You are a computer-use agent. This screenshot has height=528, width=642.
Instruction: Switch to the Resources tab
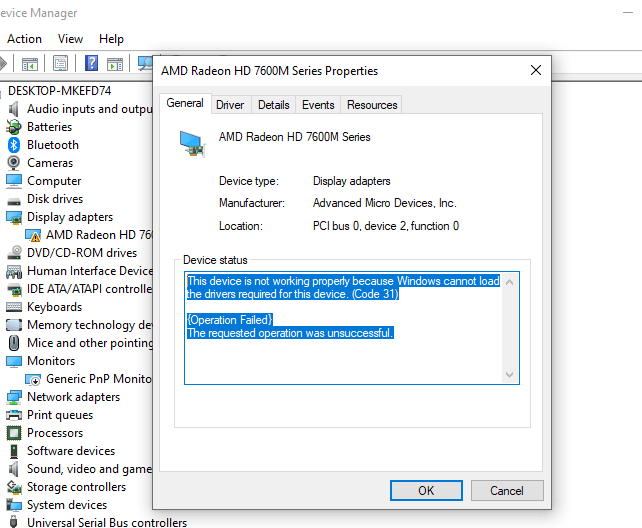pyautogui.click(x=372, y=105)
